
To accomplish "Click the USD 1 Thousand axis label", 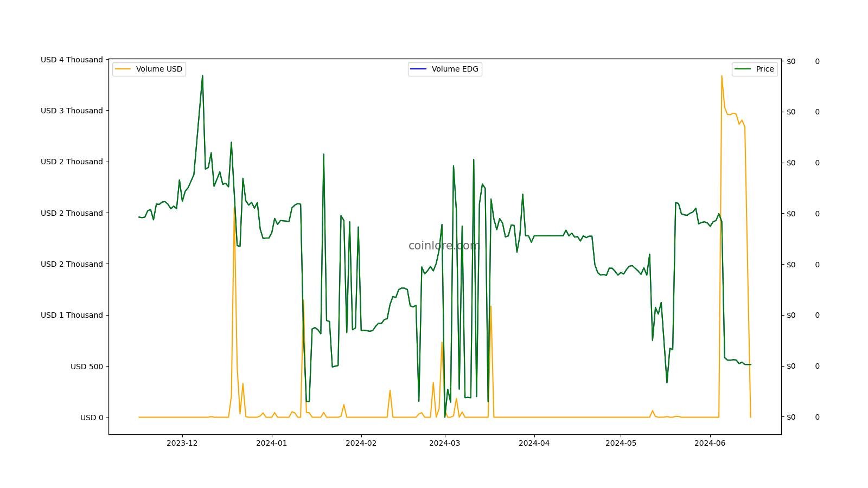I will 72,315.
